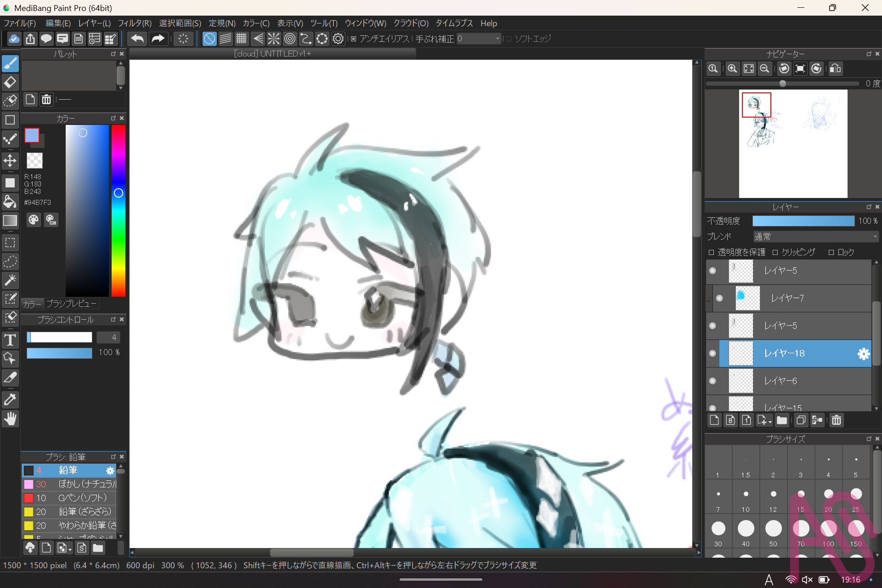Select the Hand tool
The image size is (882, 588).
(10, 418)
